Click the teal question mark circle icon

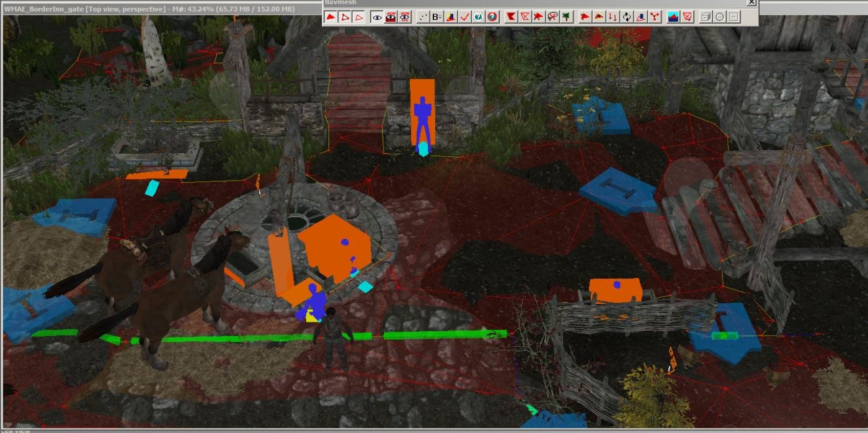coord(478,17)
